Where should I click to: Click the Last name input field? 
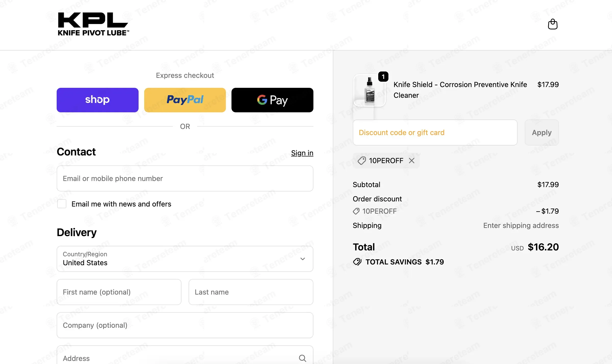tap(251, 292)
